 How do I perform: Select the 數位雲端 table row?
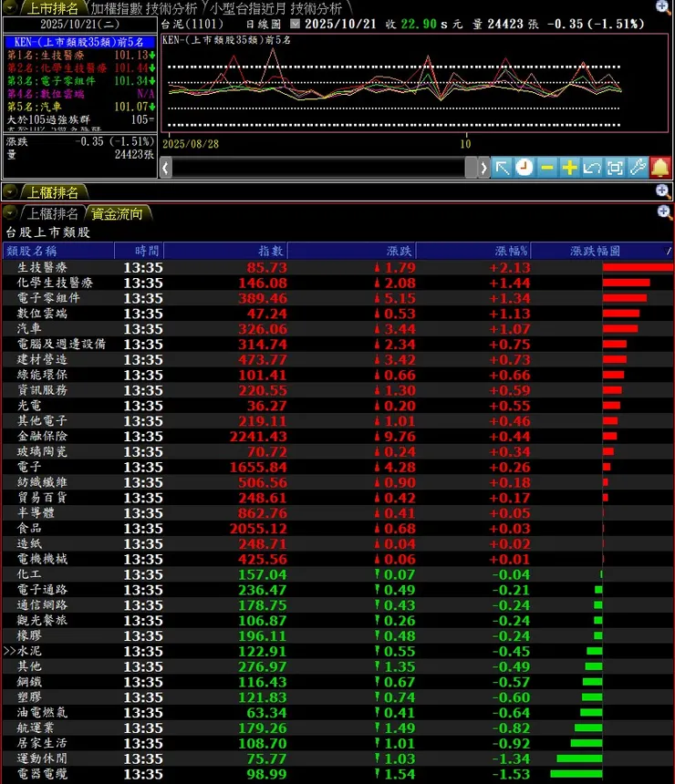coord(337,314)
